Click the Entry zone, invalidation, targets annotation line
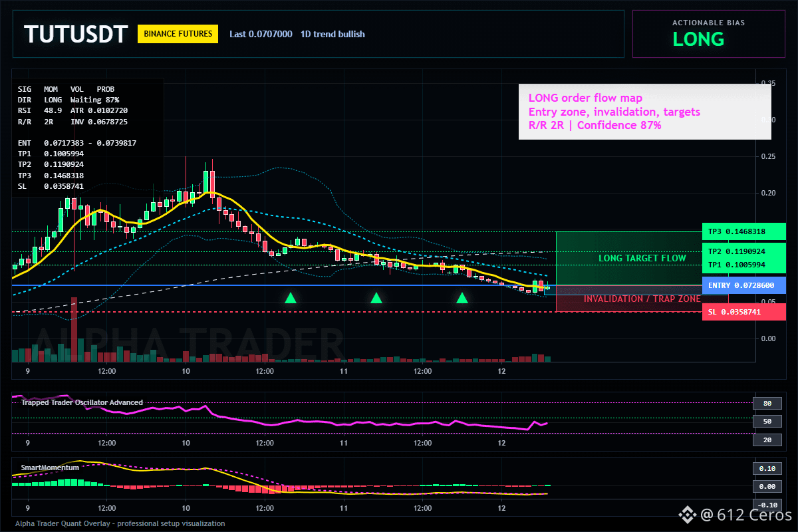 614,112
